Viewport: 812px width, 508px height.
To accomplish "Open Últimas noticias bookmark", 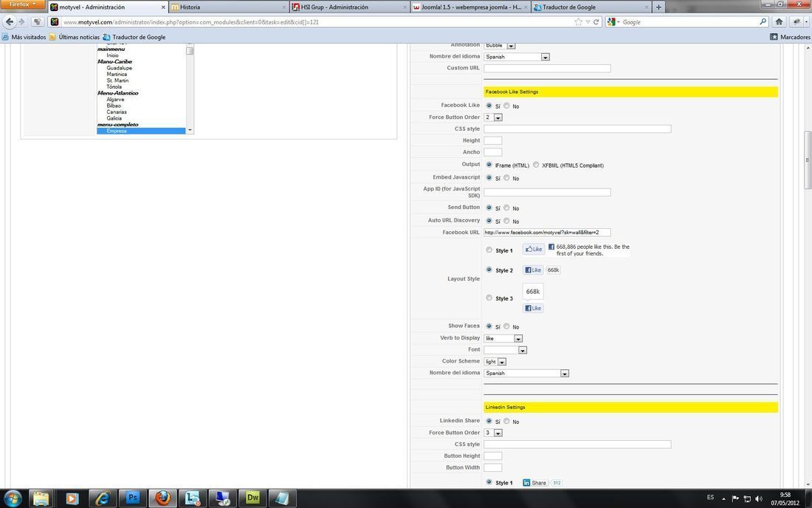I will pyautogui.click(x=74, y=37).
